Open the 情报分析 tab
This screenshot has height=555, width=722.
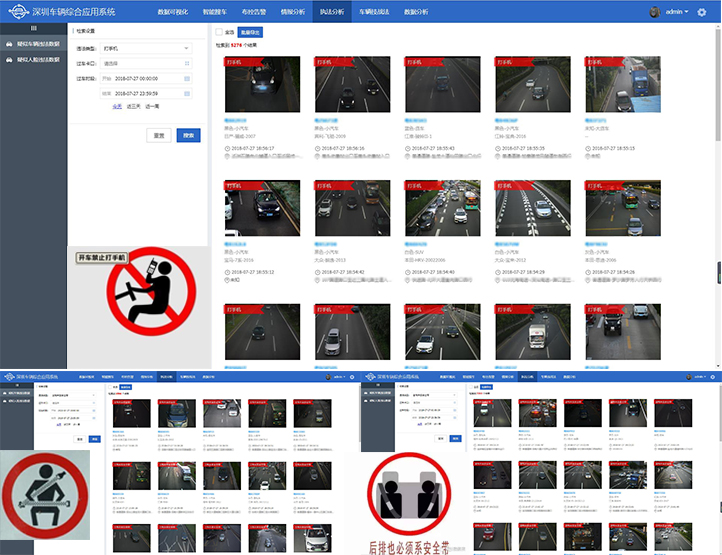point(293,12)
